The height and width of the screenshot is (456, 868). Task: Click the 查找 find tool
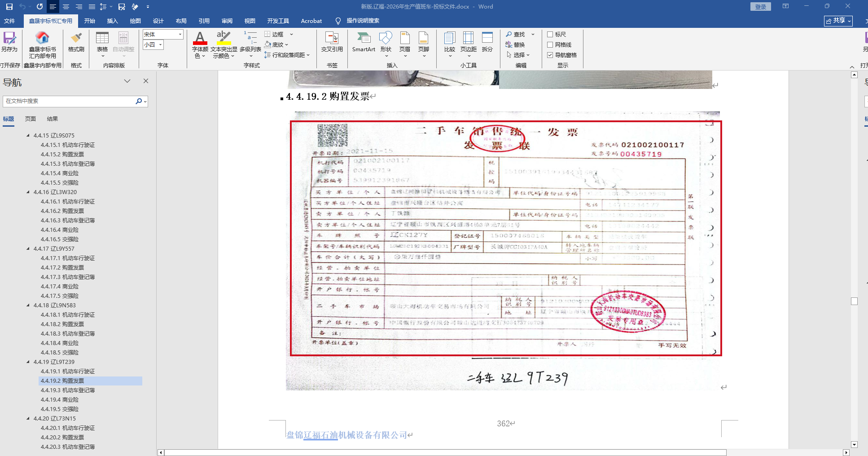point(515,34)
